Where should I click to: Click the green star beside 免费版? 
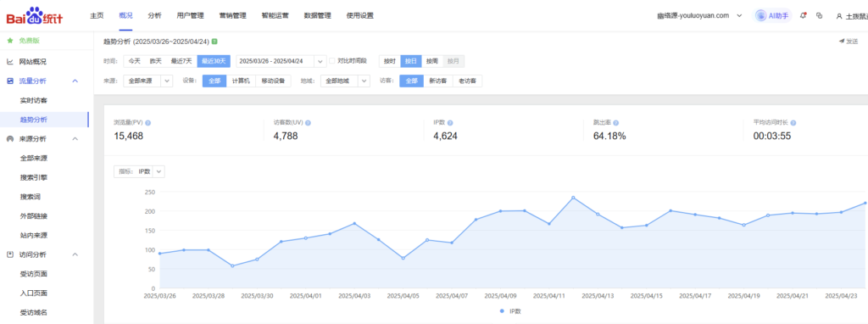(10, 41)
